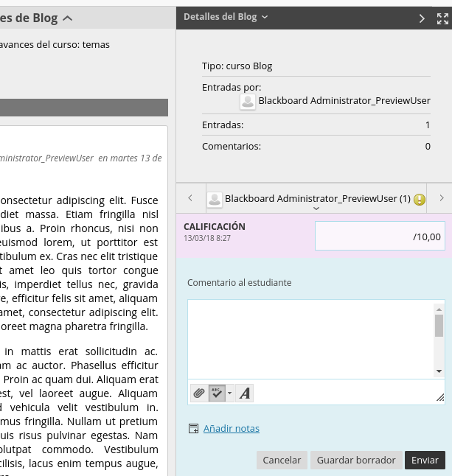
Task: Expand the student selector chevron
Action: click(x=316, y=209)
